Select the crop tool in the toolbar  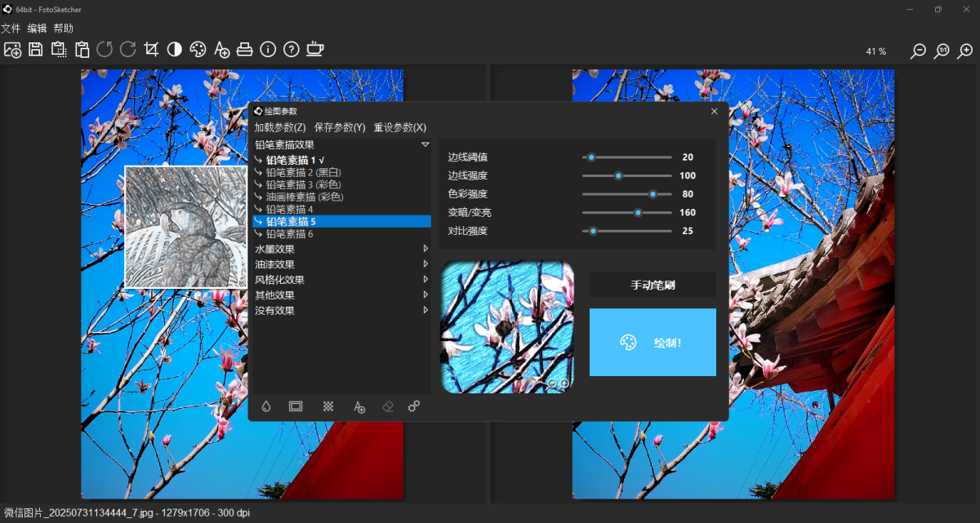pyautogui.click(x=151, y=50)
